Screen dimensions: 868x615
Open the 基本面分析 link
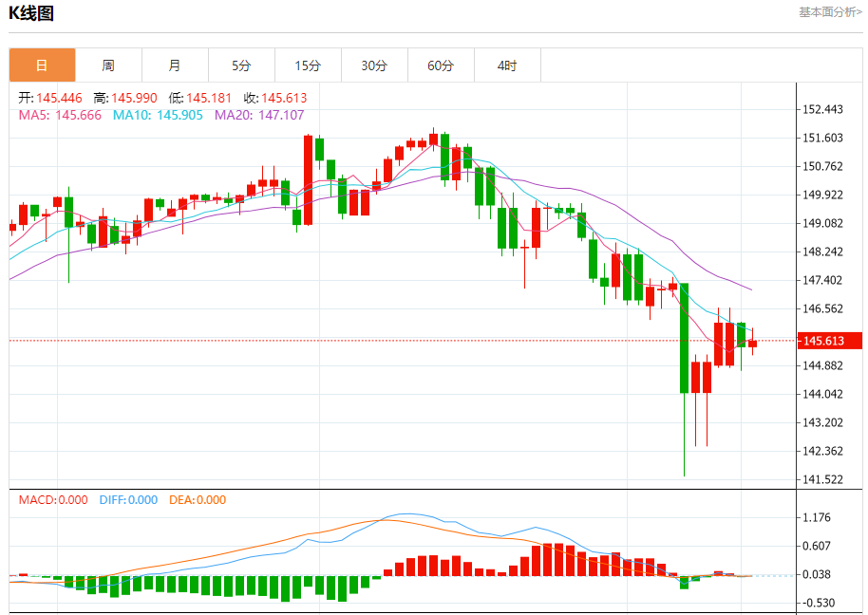830,12
